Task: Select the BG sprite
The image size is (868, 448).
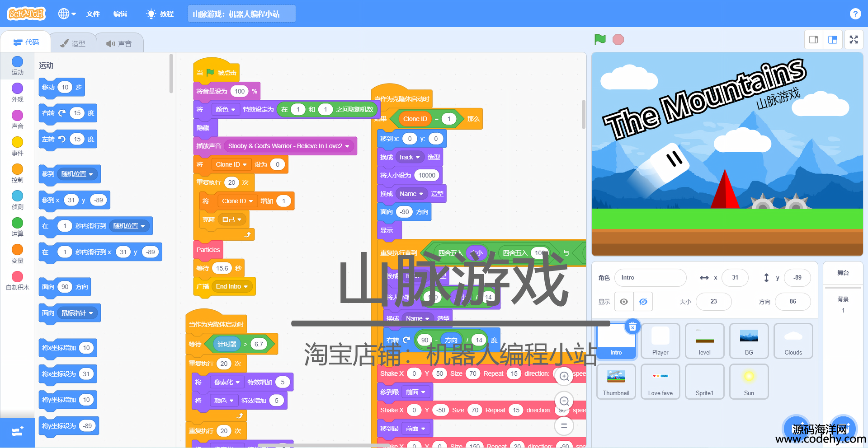Action: tap(749, 341)
